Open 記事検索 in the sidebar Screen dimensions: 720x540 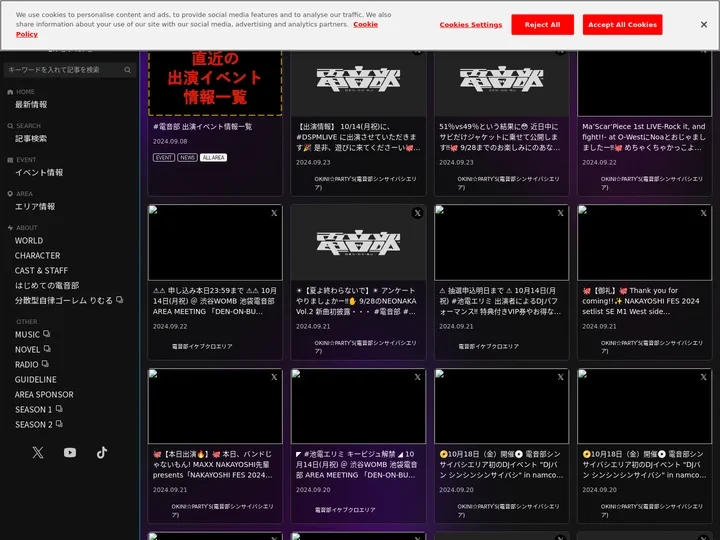coord(31,139)
